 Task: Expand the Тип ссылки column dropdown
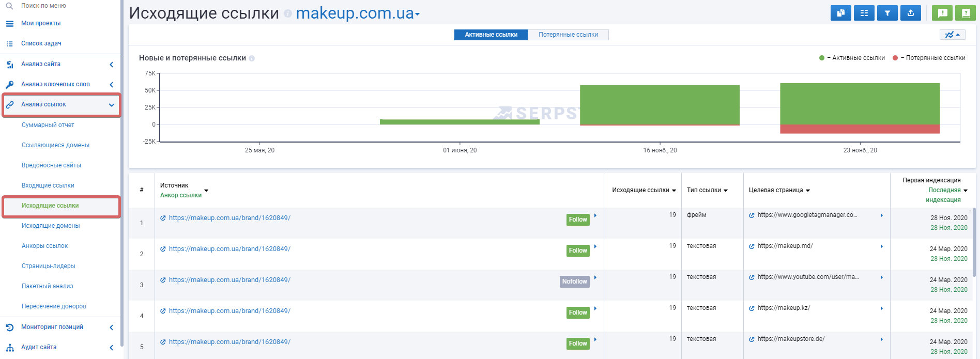pyautogui.click(x=707, y=190)
